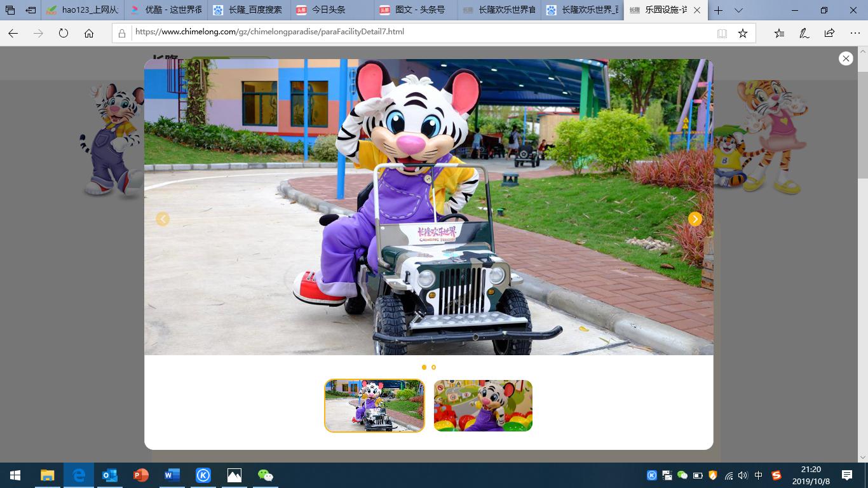Switch to the 图文 - 头条号 tab
868x488 pixels.
tap(416, 10)
